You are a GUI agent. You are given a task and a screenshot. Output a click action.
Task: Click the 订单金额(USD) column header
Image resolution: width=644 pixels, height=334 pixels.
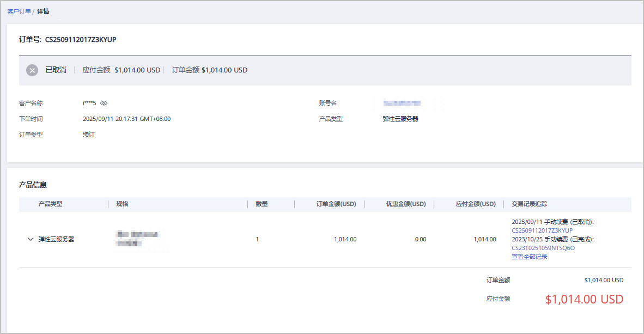click(x=336, y=204)
